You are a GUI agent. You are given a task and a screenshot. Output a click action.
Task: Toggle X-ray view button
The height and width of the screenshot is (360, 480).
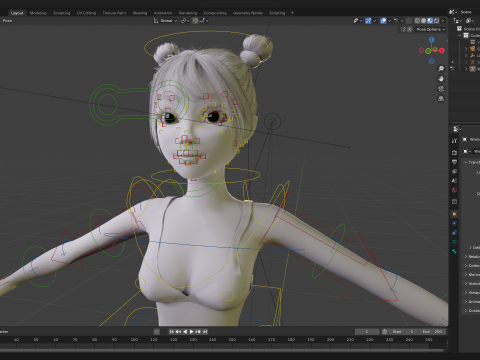pos(409,21)
